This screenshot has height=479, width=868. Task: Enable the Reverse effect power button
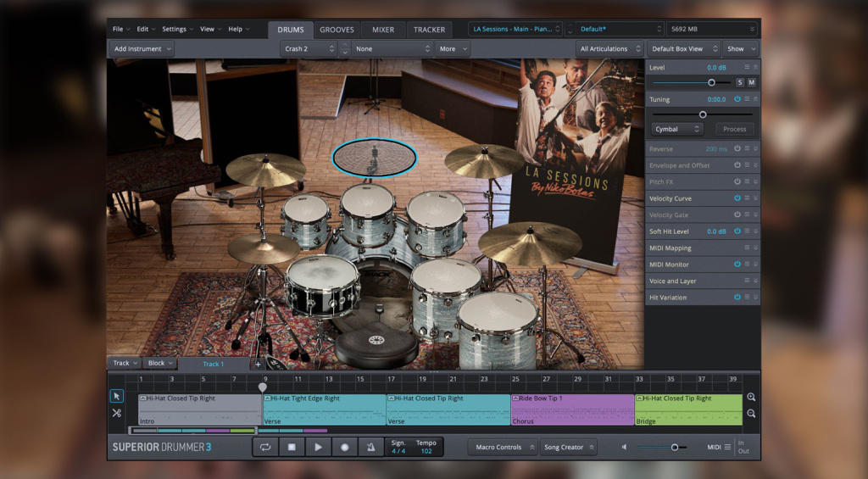(737, 148)
